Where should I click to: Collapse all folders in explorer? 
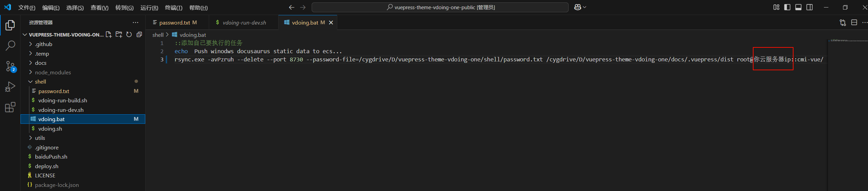[x=139, y=34]
